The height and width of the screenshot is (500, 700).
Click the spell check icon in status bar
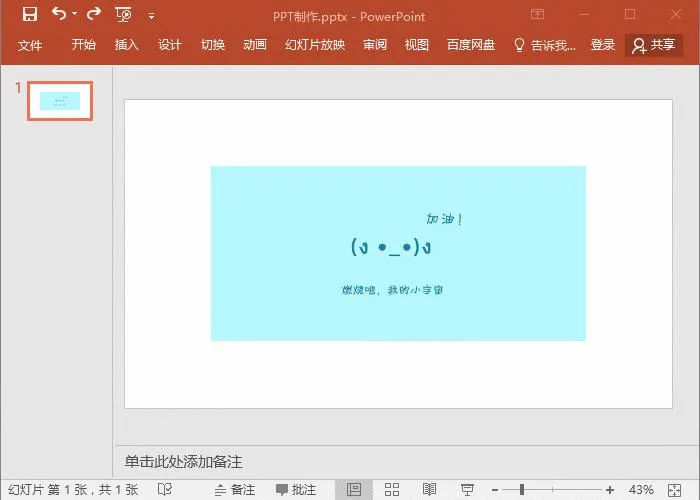tap(164, 489)
